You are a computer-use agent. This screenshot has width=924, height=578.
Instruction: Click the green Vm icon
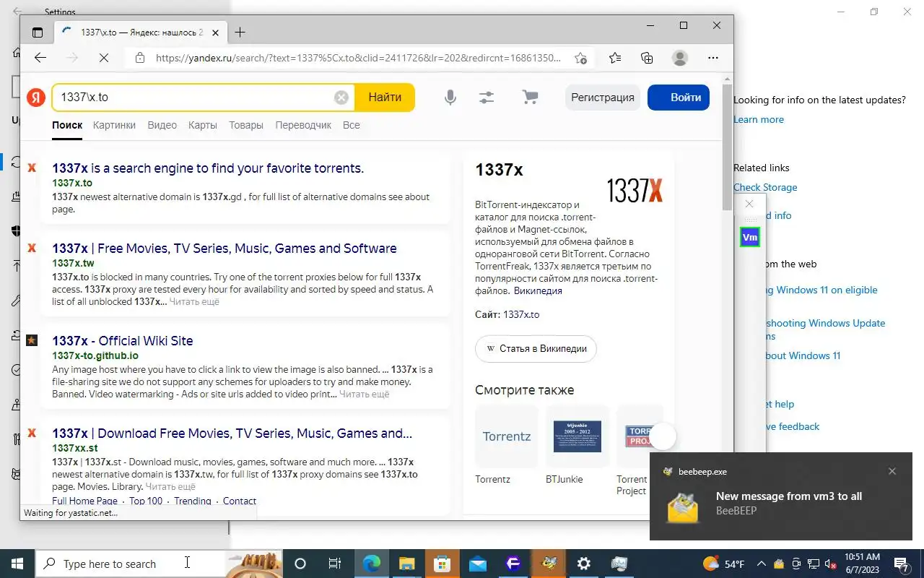pyautogui.click(x=750, y=237)
